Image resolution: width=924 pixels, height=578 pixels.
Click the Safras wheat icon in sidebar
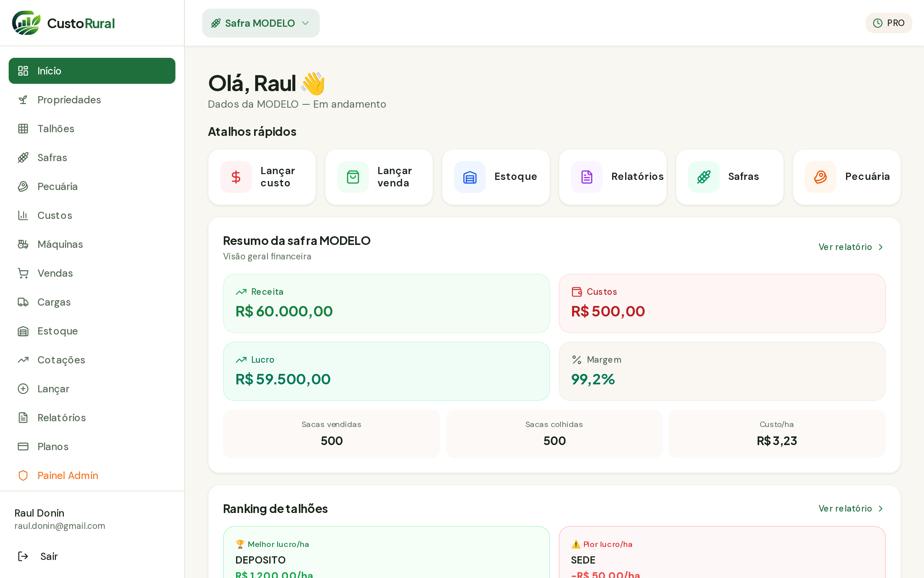click(23, 158)
